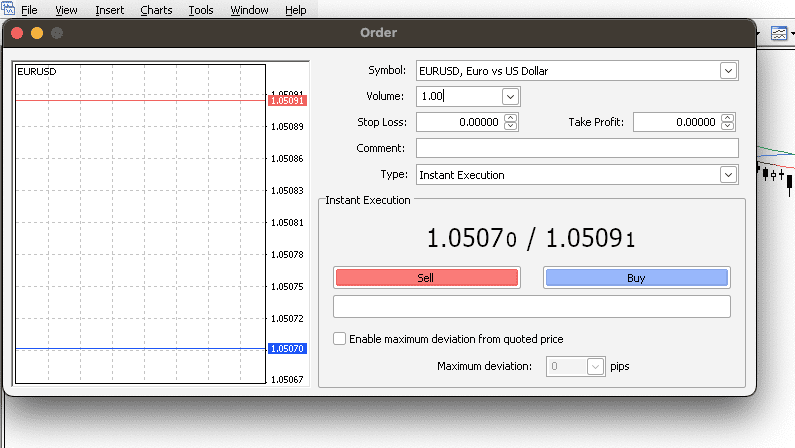
Task: Decrease Take Profit with down arrow
Action: point(728,126)
